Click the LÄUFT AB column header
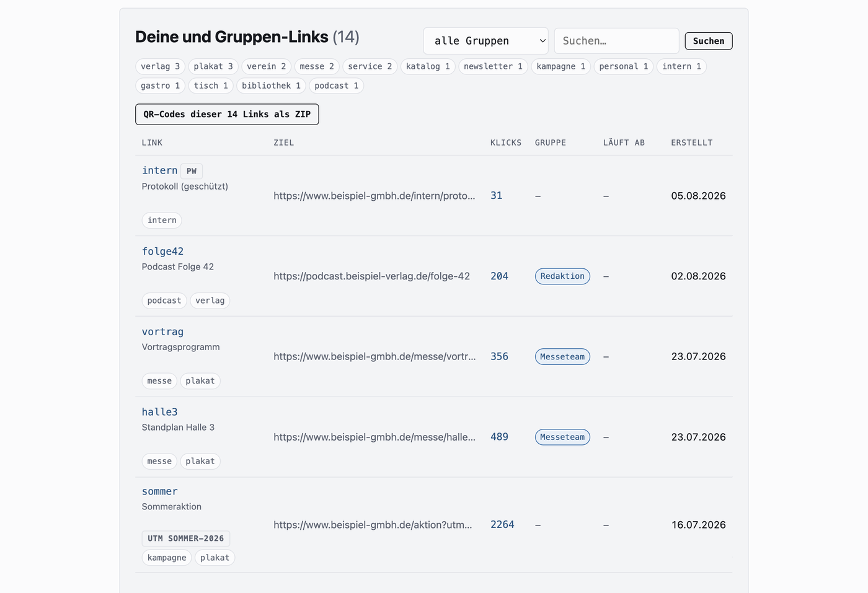The image size is (868, 593). pos(624,143)
